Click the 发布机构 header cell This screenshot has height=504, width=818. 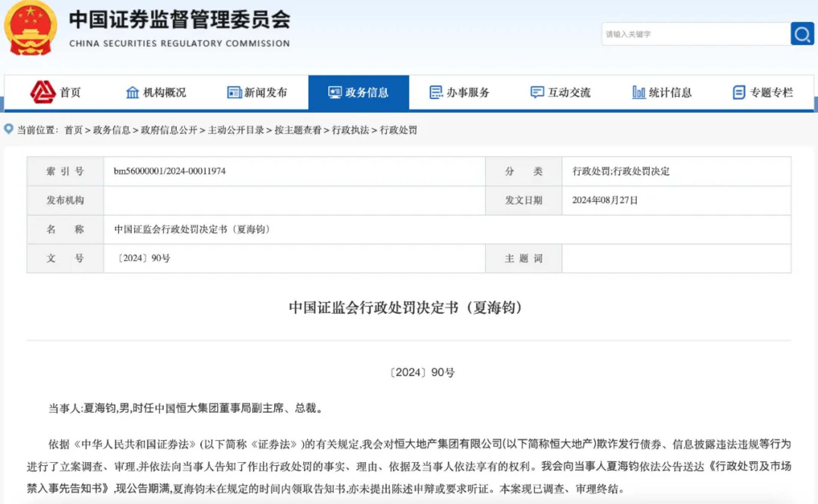(x=65, y=200)
